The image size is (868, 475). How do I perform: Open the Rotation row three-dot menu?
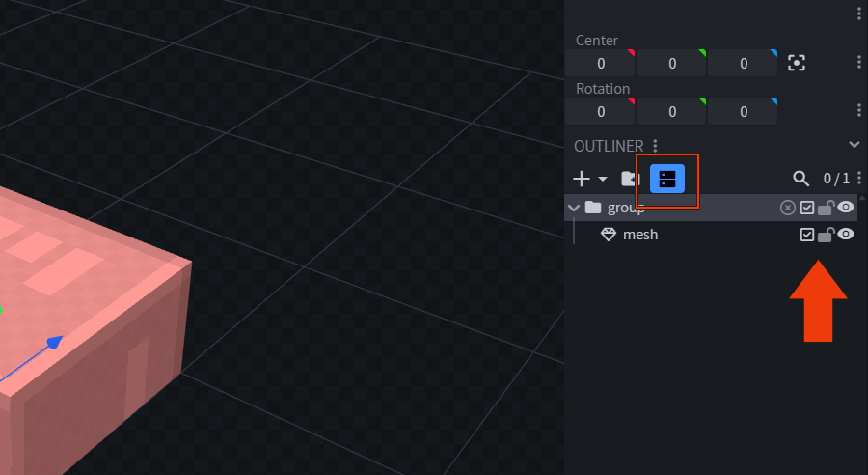click(x=859, y=111)
